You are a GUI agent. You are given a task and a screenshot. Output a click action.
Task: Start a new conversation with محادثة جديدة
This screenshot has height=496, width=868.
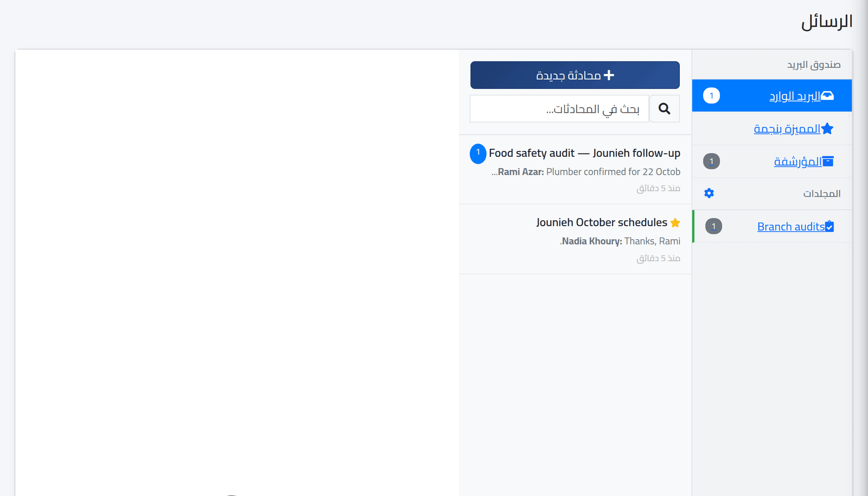(x=575, y=75)
